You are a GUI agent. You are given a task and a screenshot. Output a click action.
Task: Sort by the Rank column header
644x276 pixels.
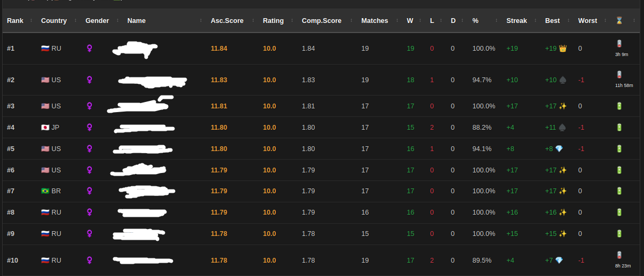(15, 21)
